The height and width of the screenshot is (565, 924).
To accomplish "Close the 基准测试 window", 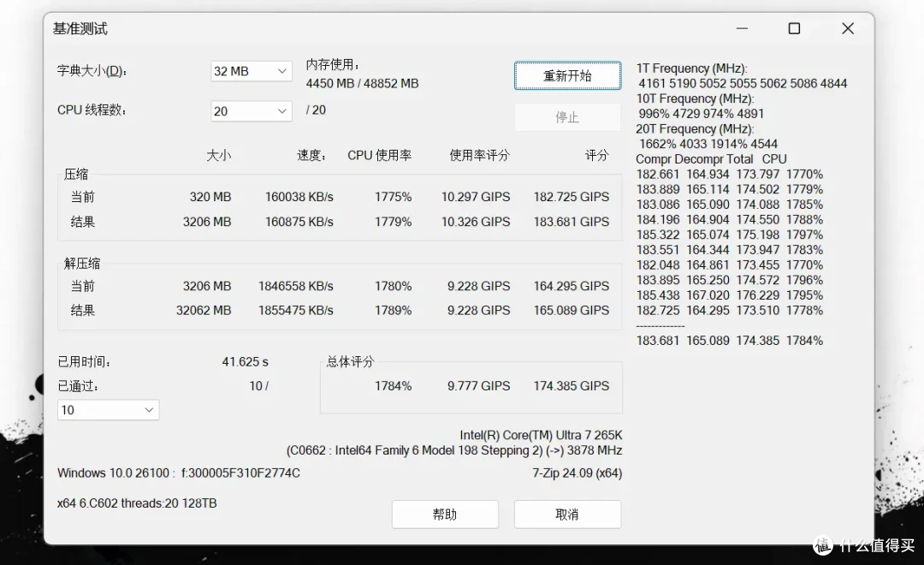I will pos(847,28).
